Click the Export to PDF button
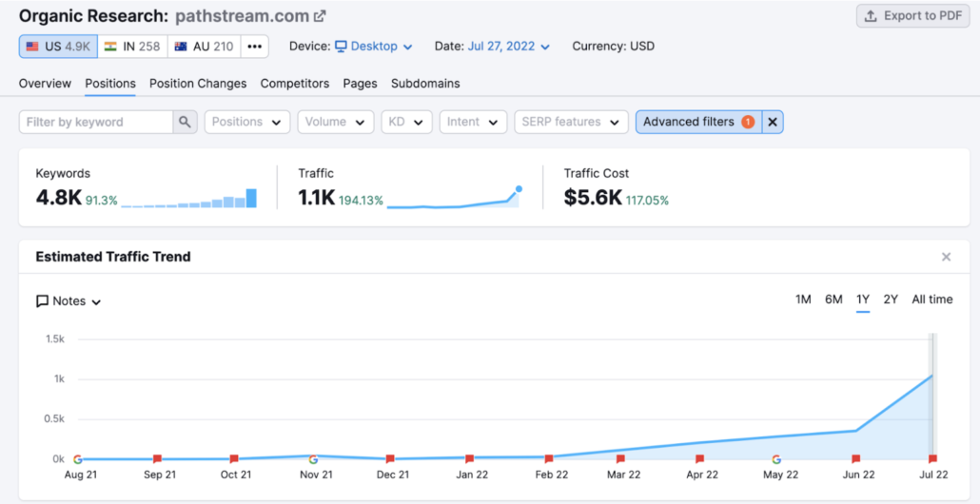The width and height of the screenshot is (980, 504). pos(913,16)
